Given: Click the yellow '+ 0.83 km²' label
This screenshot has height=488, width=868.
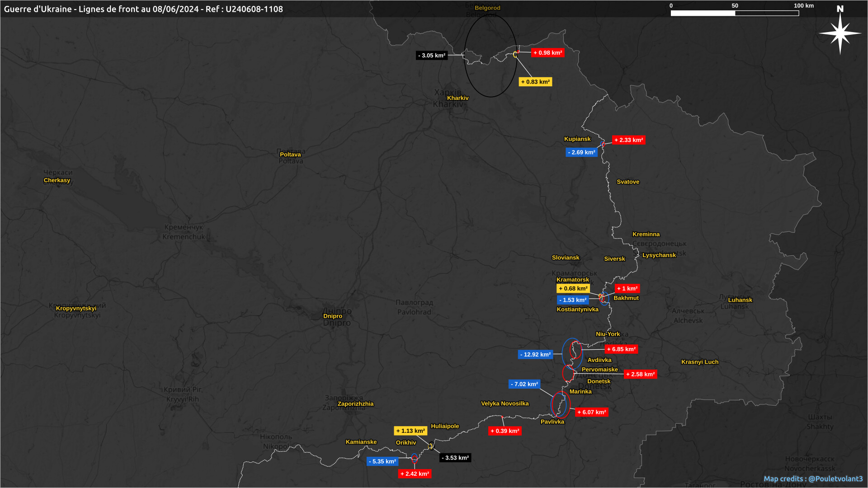Looking at the screenshot, I should pyautogui.click(x=535, y=82).
